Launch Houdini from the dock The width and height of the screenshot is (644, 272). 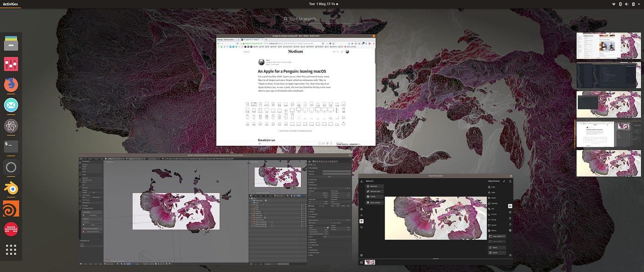pos(11,208)
